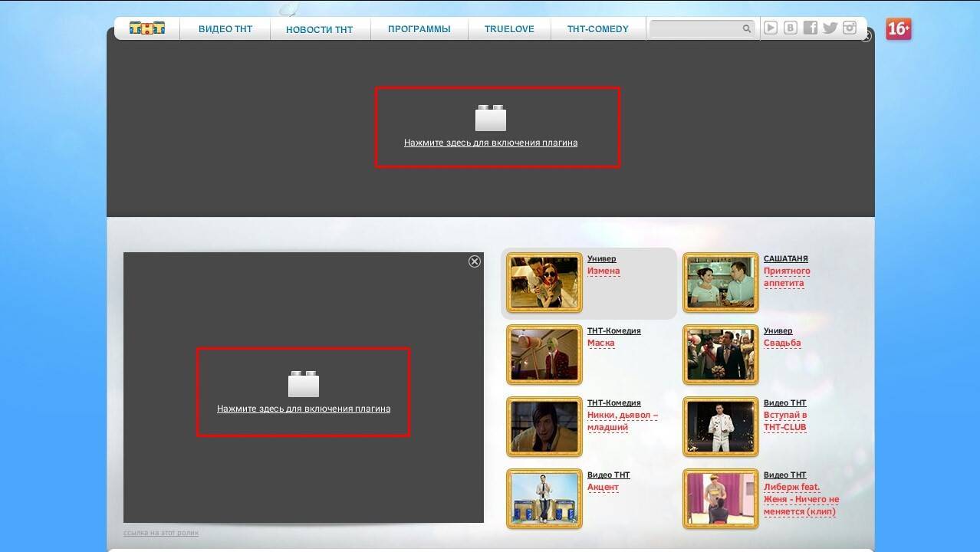980x552 pixels.
Task: Open the TRUELOVE menu item
Action: [x=507, y=29]
